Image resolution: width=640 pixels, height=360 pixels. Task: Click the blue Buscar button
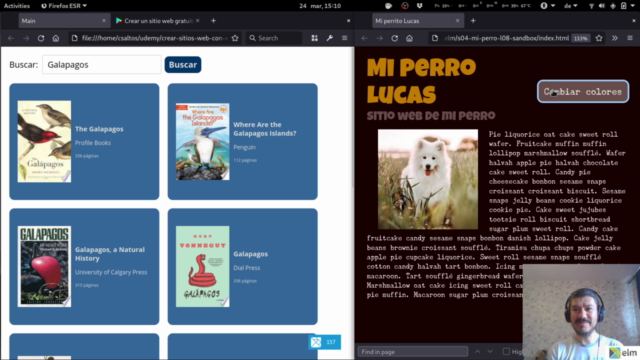(183, 64)
